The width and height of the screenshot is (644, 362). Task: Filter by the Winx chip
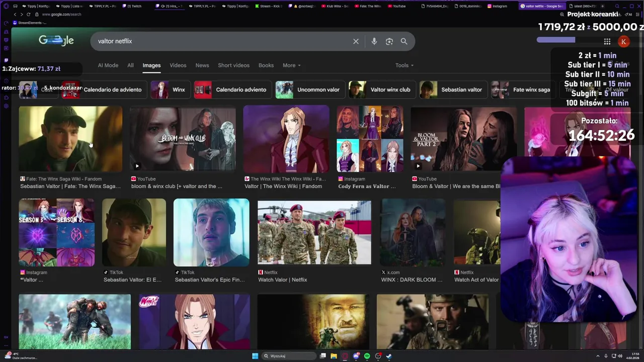(170, 89)
